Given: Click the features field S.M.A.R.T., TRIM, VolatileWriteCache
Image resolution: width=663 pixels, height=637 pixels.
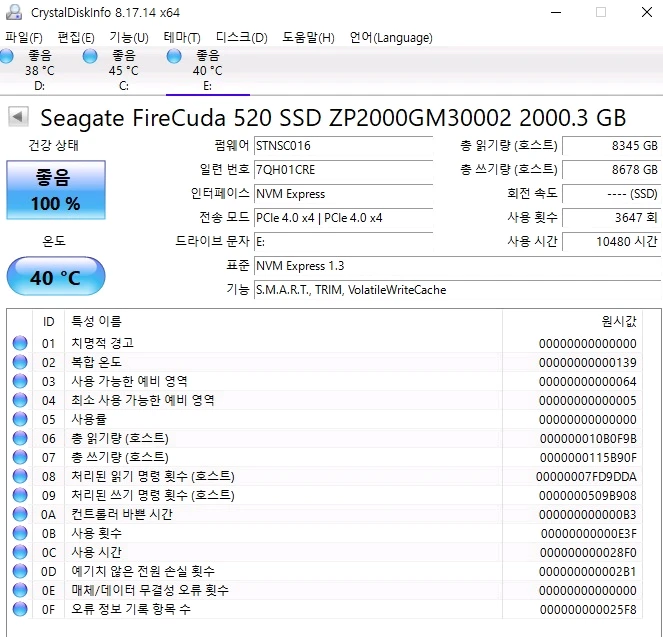Looking at the screenshot, I should click(x=458, y=290).
